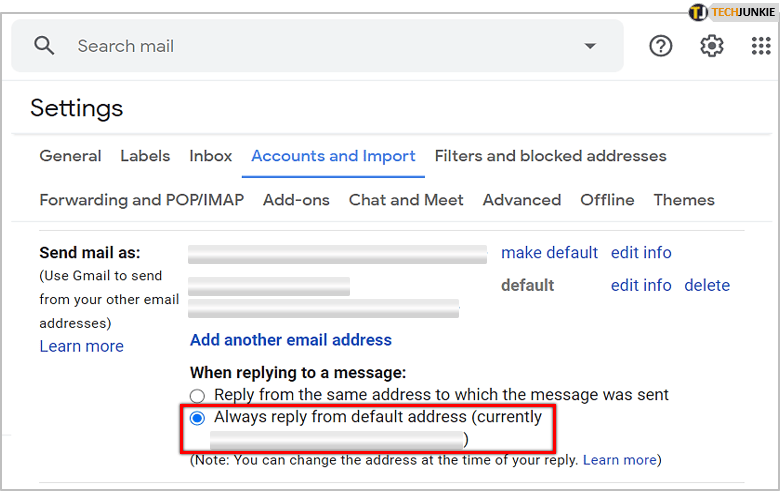Click the Settings gear icon
The image size is (783, 491).
click(711, 46)
